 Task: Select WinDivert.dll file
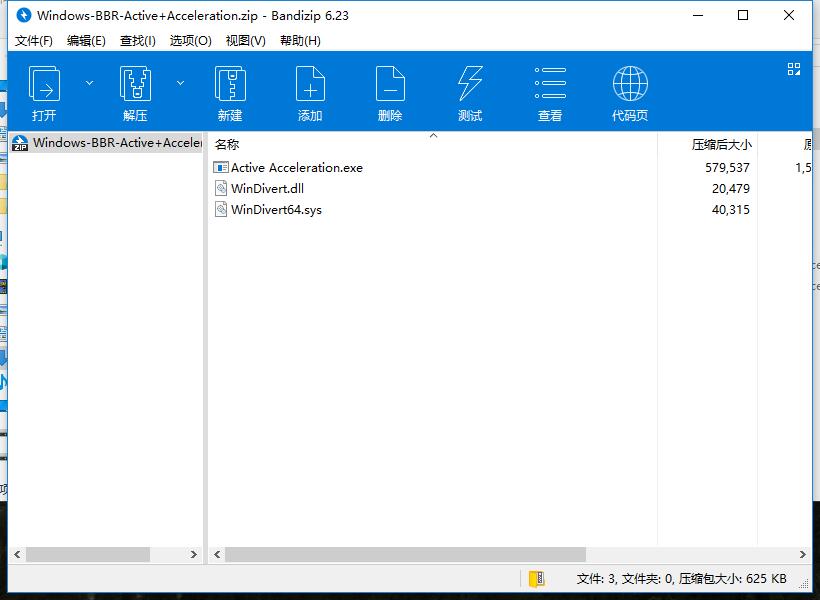click(267, 188)
